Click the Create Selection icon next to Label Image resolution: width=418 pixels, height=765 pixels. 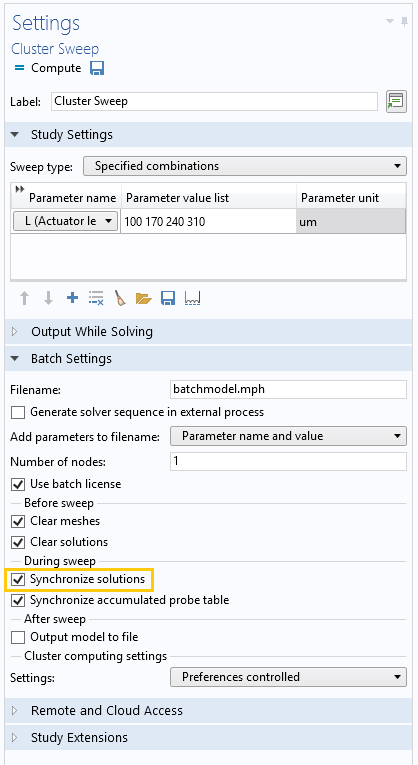(396, 101)
